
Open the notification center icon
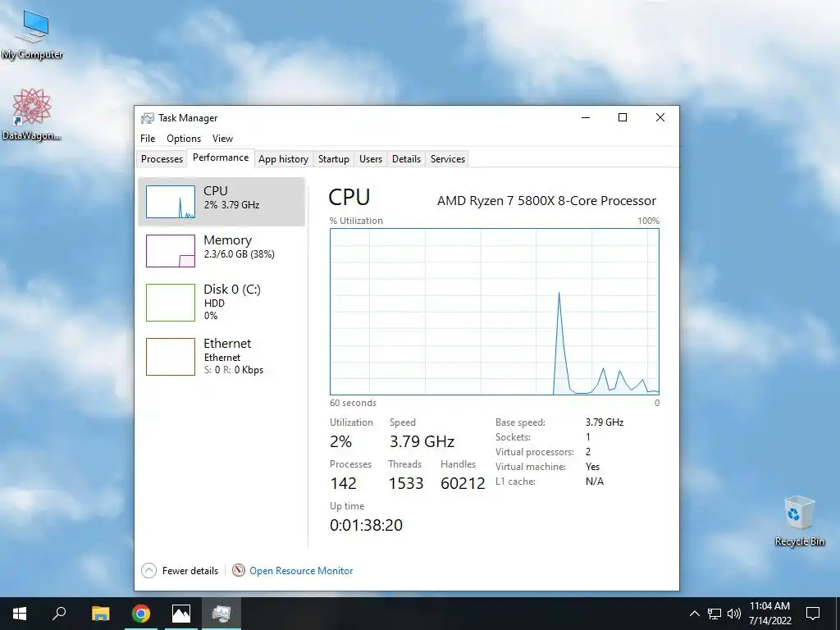coord(813,614)
